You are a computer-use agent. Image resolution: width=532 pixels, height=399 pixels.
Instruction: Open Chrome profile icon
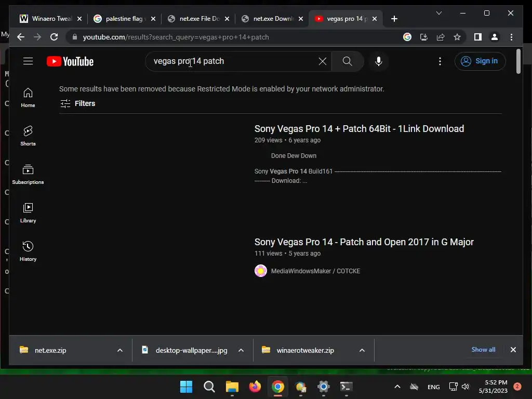495,37
